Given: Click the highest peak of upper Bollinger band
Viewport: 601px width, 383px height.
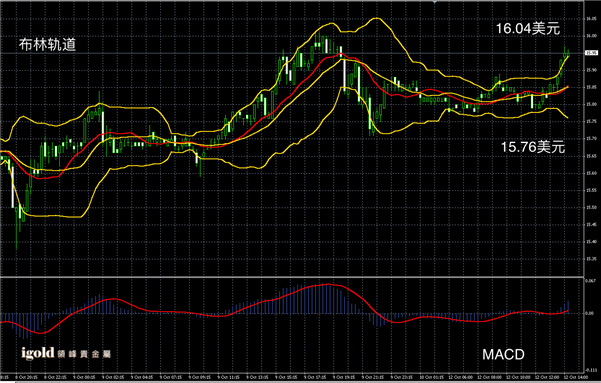Looking at the screenshot, I should pyautogui.click(x=376, y=18).
